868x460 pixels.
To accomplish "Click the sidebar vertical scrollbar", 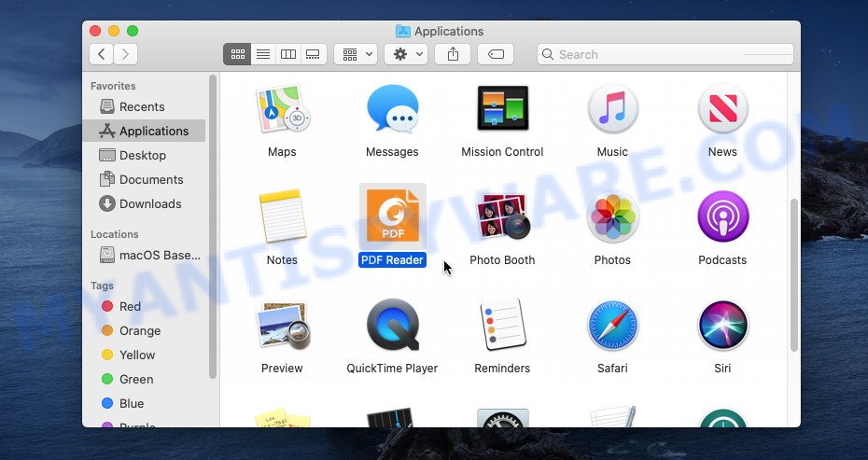I will (x=213, y=227).
